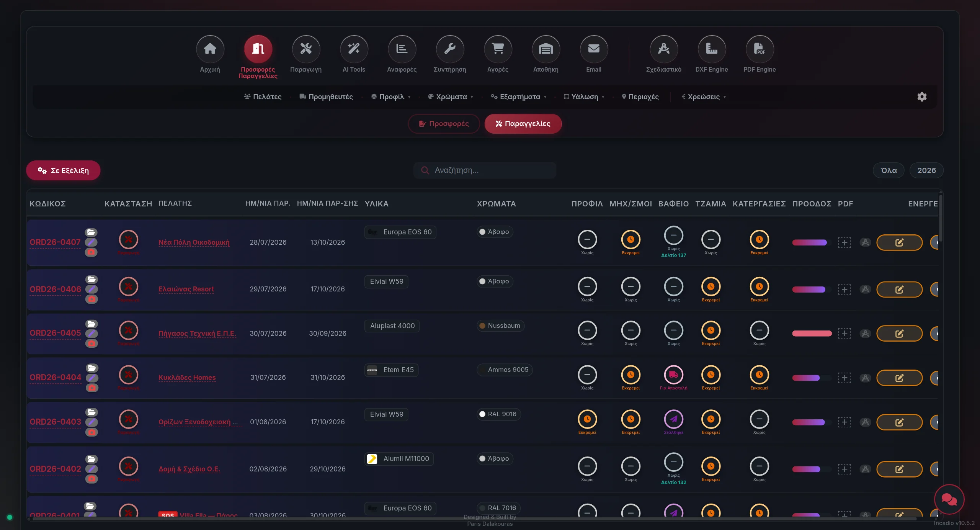
Task: Toggle ΤΖΑΜΙΑ status circle for ORD26-0402
Action: [710, 466]
